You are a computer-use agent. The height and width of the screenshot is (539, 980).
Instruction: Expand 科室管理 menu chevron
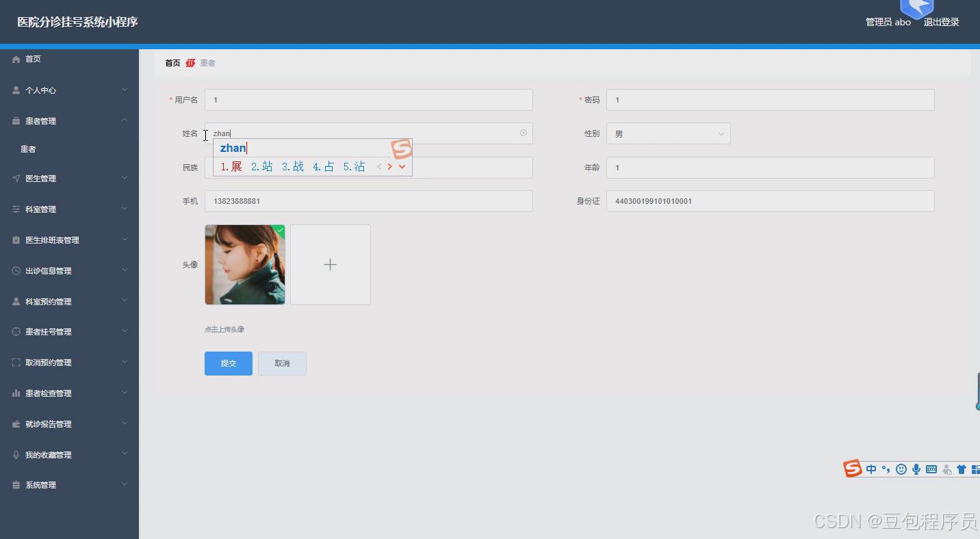(125, 209)
